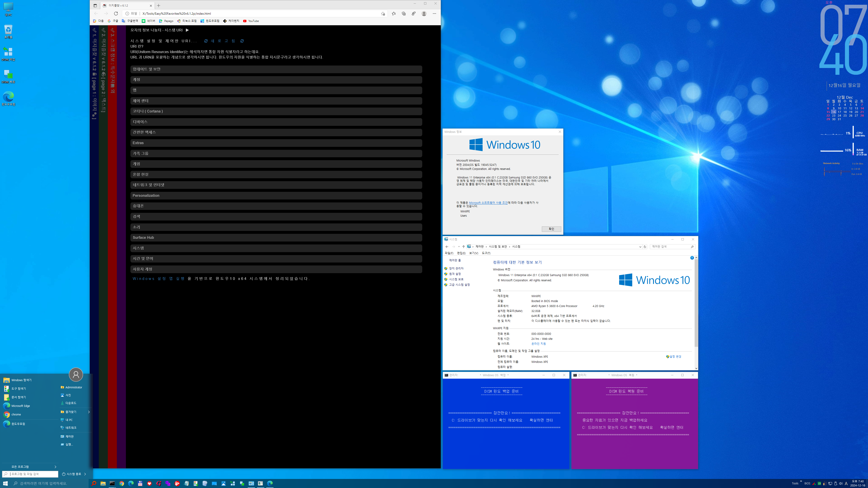Open the browser profile avatar
The height and width of the screenshot is (488, 868).
pos(424,14)
